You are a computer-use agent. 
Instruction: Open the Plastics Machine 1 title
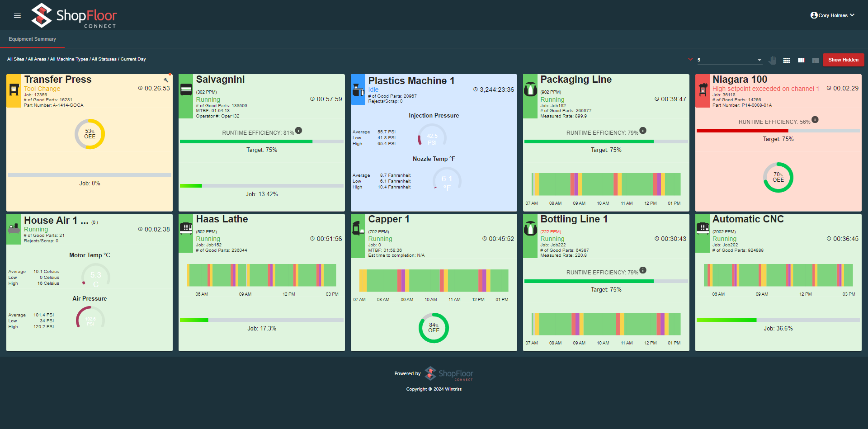(411, 81)
